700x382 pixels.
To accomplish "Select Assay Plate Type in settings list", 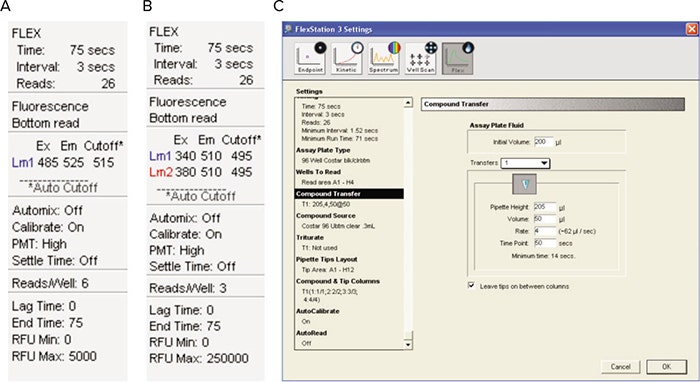I will [323, 150].
